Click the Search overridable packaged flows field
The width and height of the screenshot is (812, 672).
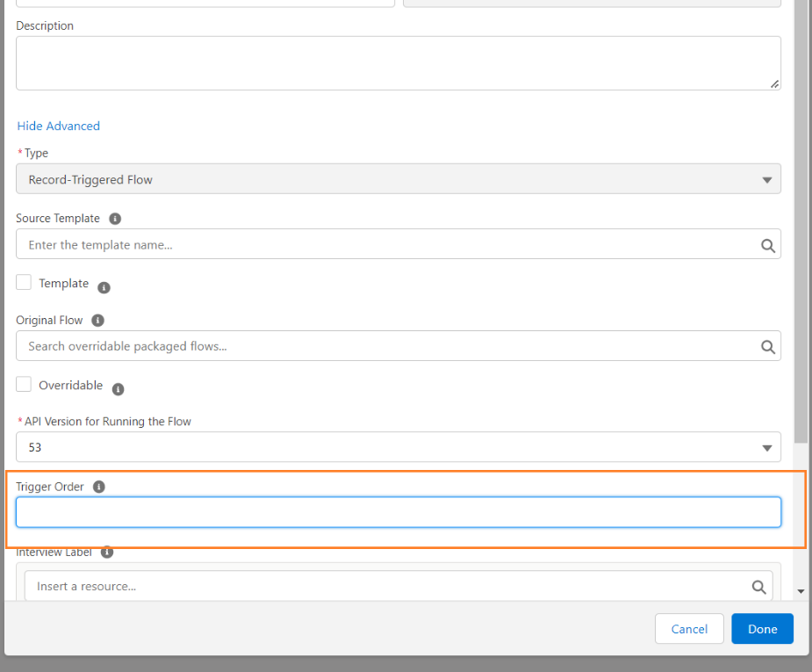coord(399,346)
